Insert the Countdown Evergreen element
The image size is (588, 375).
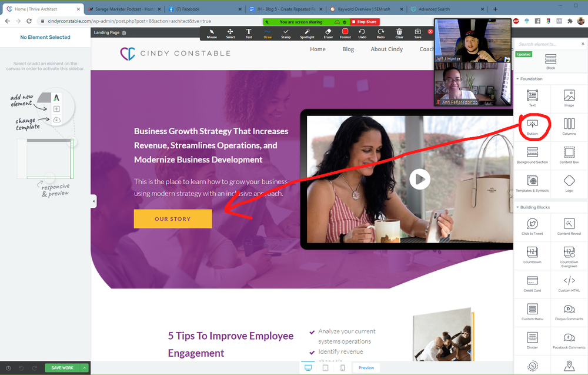pos(569,256)
